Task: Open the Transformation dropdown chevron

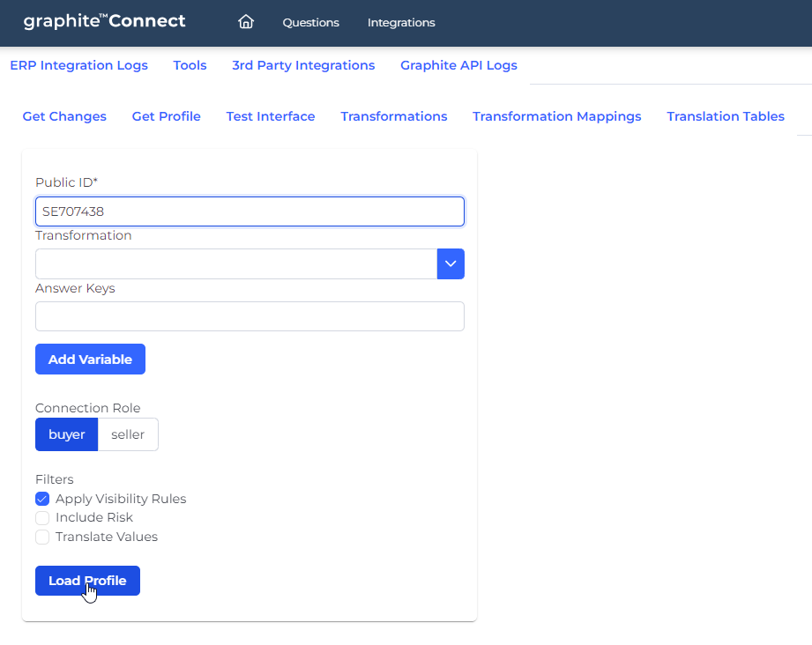Action: tap(451, 263)
